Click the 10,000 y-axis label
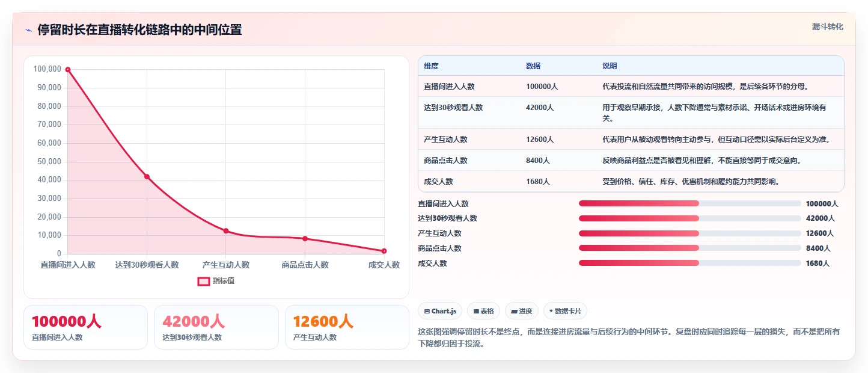Viewport: 868px width, 373px height. pyautogui.click(x=49, y=235)
